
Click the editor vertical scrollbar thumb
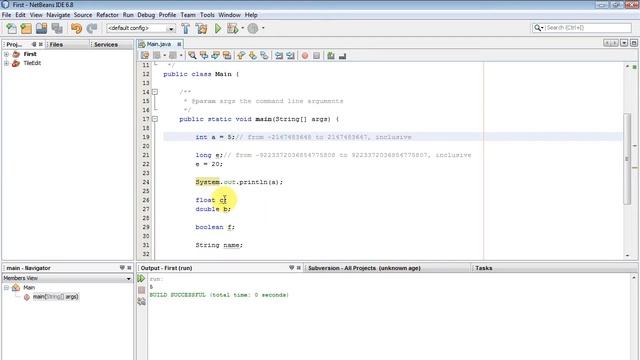click(627, 158)
